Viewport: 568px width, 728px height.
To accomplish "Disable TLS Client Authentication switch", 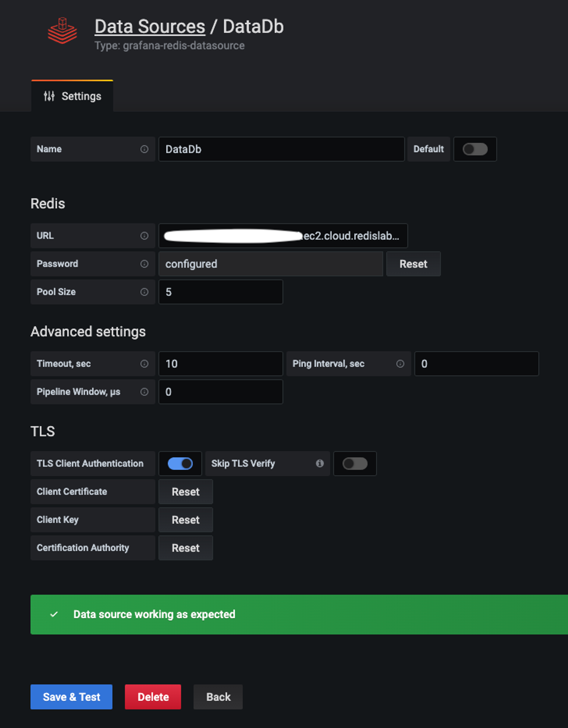I will coord(180,463).
